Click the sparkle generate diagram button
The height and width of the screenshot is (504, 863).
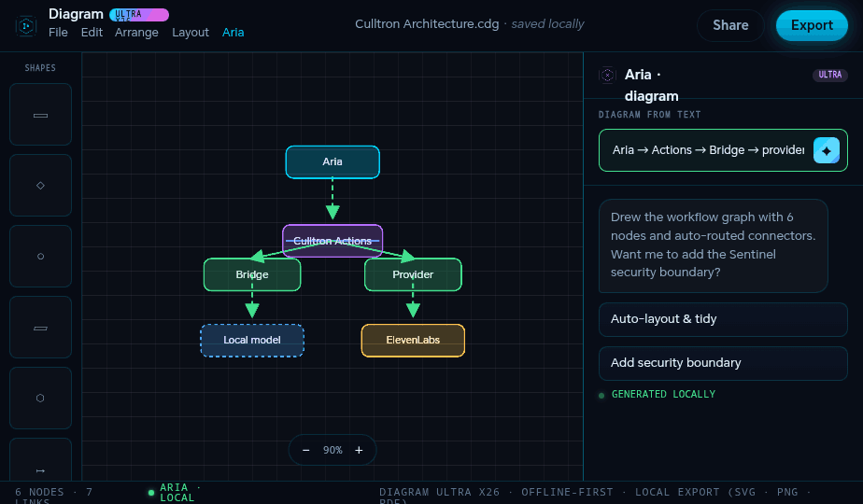click(827, 150)
